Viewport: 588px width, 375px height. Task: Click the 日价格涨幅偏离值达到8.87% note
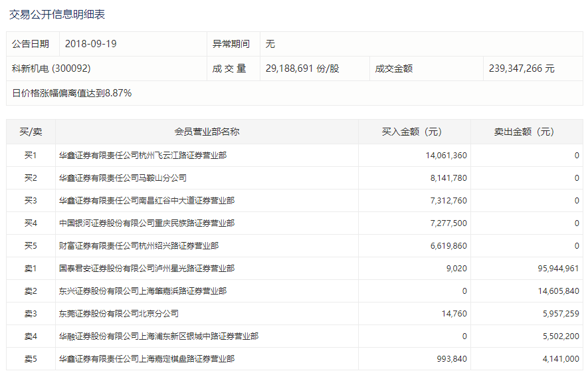point(72,93)
